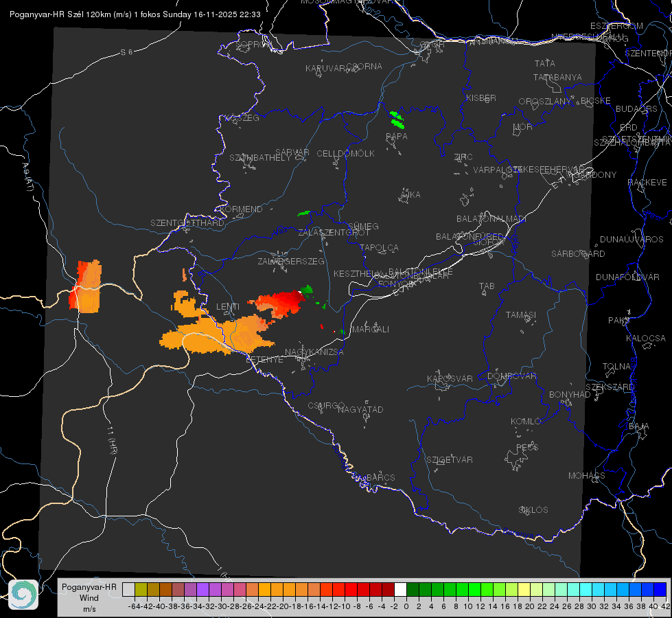
Task: Click the CSURGÓ city label
Action: pos(326,406)
